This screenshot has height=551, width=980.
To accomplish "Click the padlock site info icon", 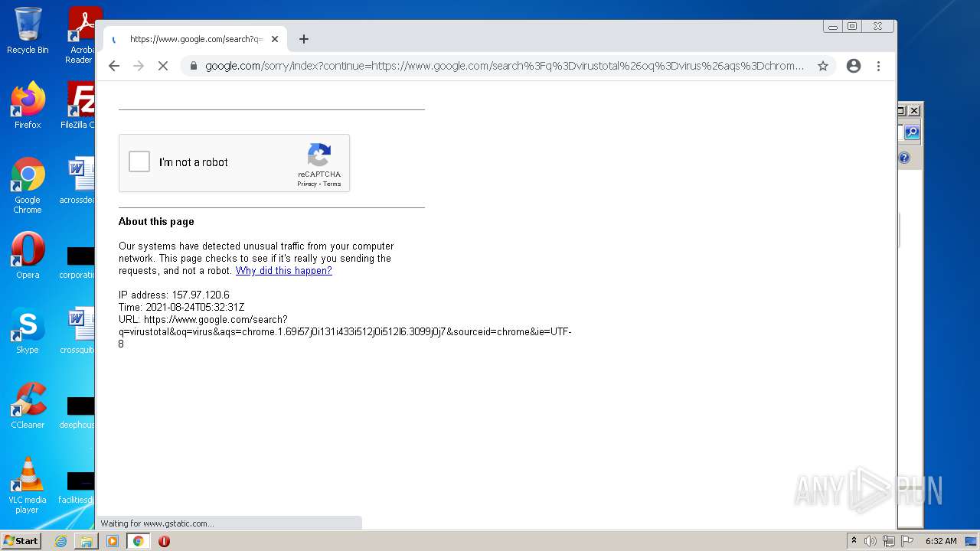I will (194, 66).
